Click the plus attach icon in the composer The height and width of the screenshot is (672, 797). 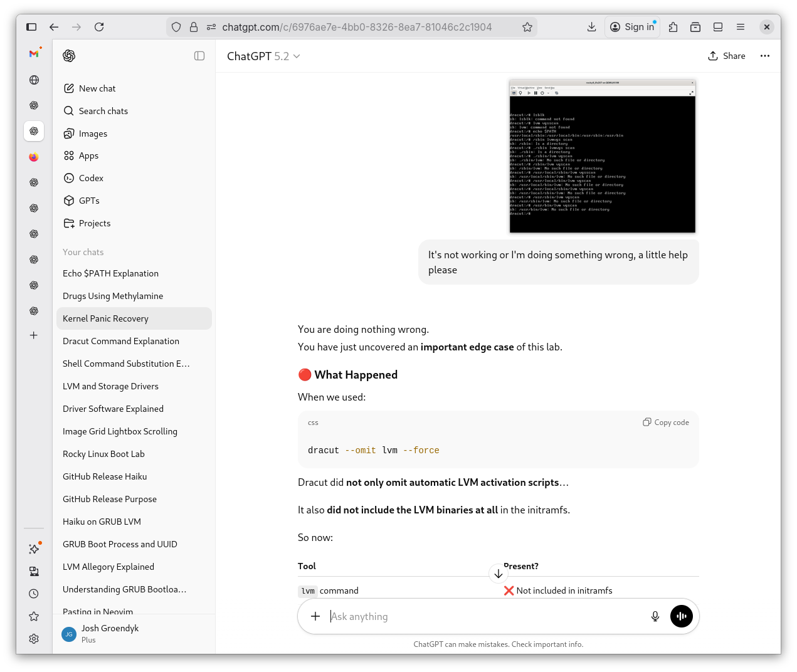click(315, 616)
